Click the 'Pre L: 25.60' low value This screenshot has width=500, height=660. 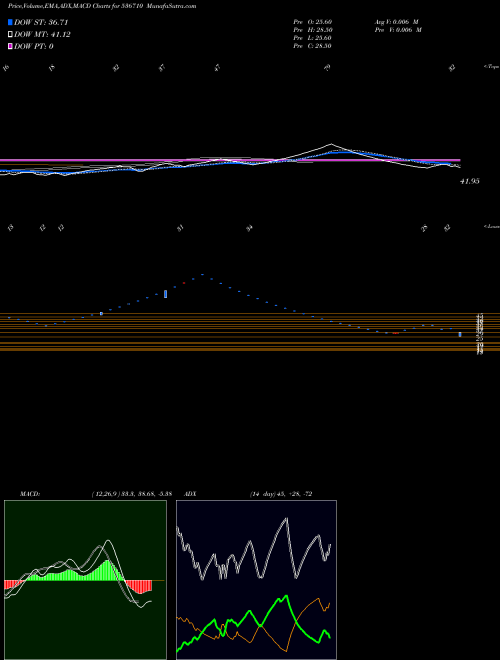tap(312, 38)
